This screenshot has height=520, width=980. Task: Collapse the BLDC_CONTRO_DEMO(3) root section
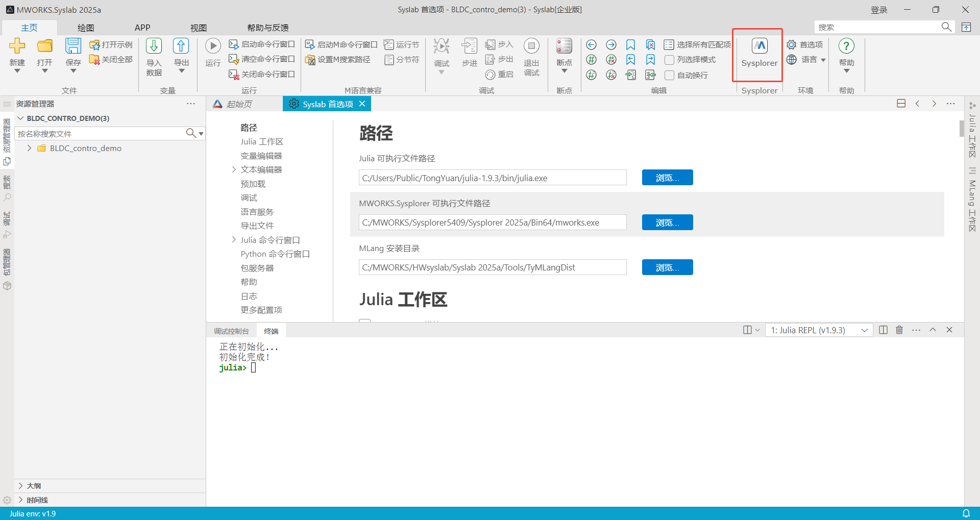pos(21,118)
